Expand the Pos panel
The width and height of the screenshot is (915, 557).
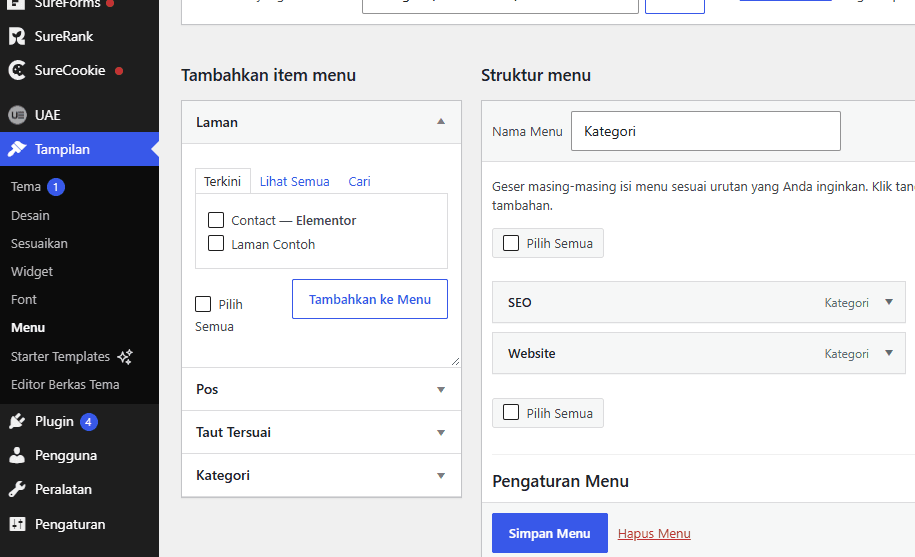pos(322,389)
